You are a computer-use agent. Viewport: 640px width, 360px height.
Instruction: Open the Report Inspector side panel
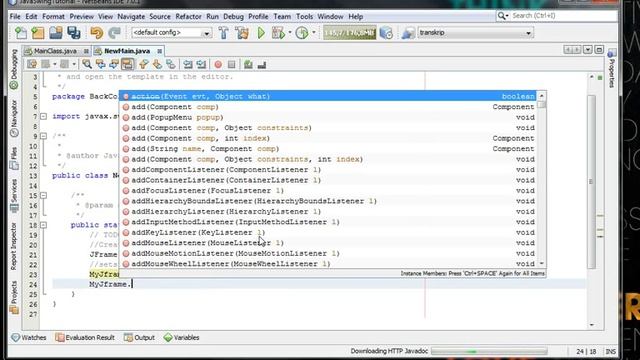14,246
